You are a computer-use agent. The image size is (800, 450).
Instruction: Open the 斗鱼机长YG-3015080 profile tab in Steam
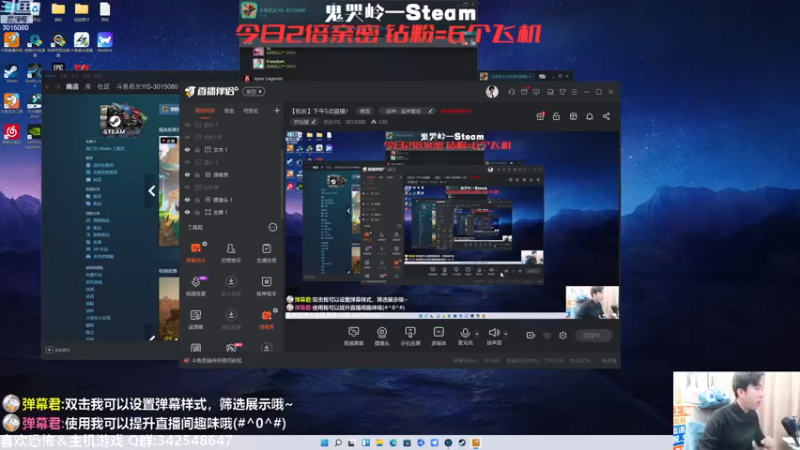pos(147,87)
